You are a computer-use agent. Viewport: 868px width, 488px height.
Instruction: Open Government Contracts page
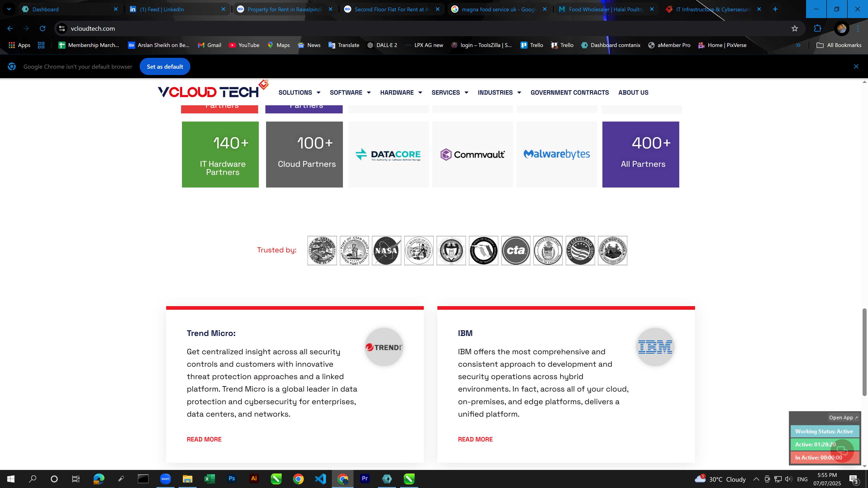pyautogui.click(x=569, y=93)
